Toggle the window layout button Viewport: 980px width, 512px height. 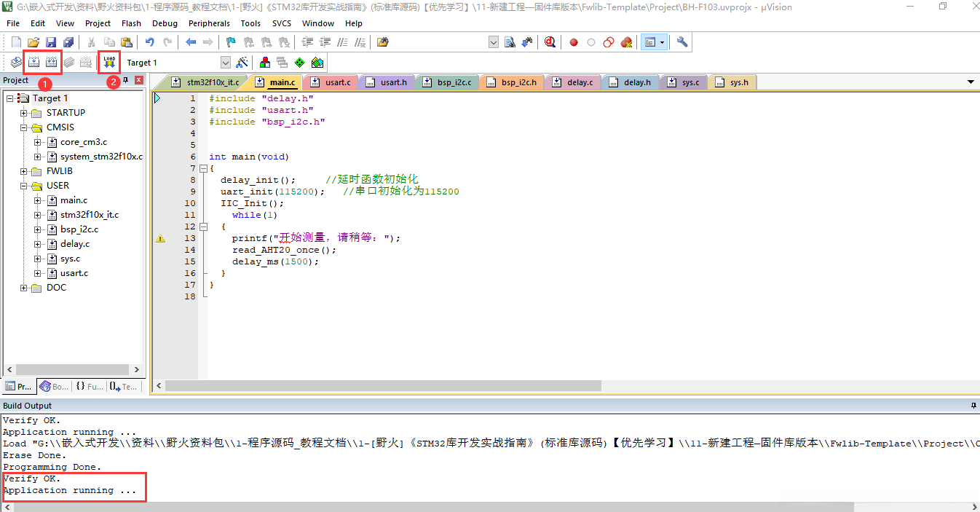click(650, 42)
